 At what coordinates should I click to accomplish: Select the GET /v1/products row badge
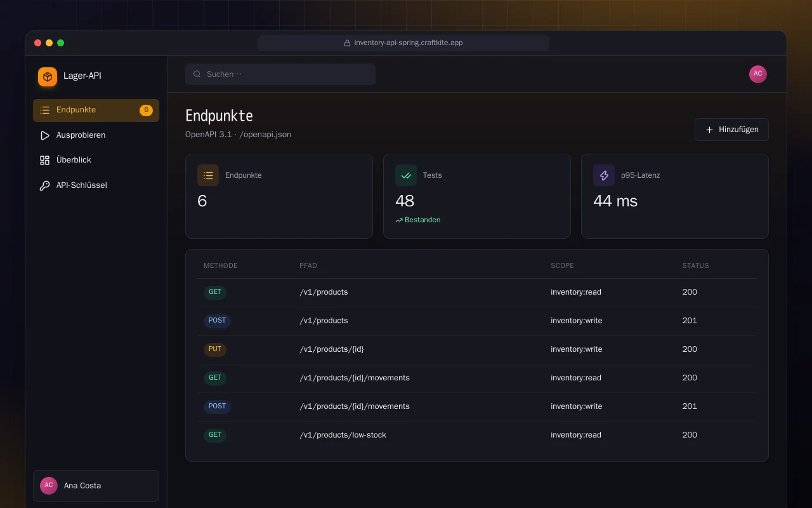[215, 293]
